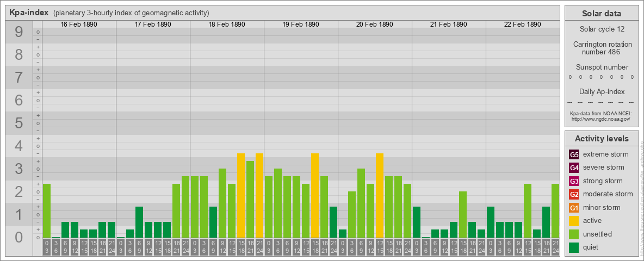Screen dimensions: 644x261
Task: Click the G5 extreme storm badge
Action: tap(574, 155)
